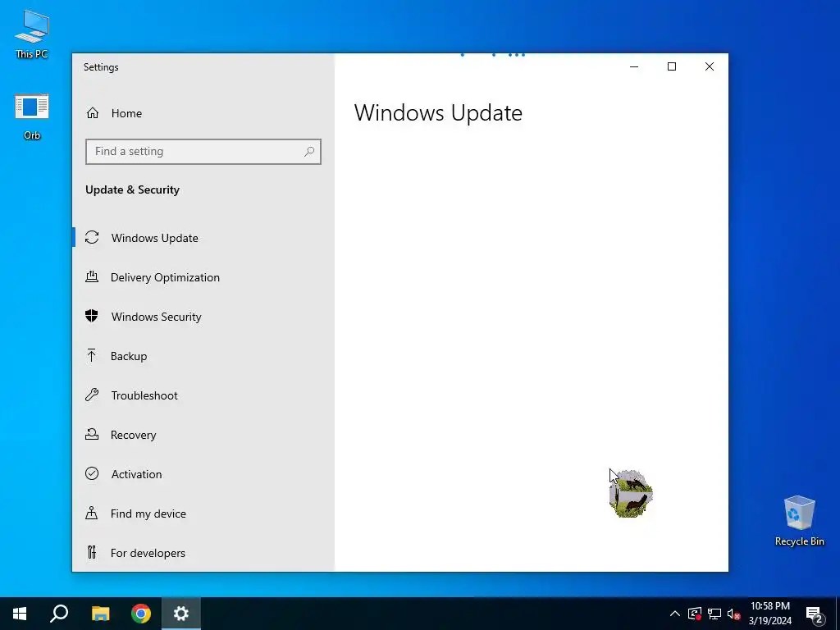840x630 pixels.
Task: Open Activation settings
Action: tap(203, 474)
